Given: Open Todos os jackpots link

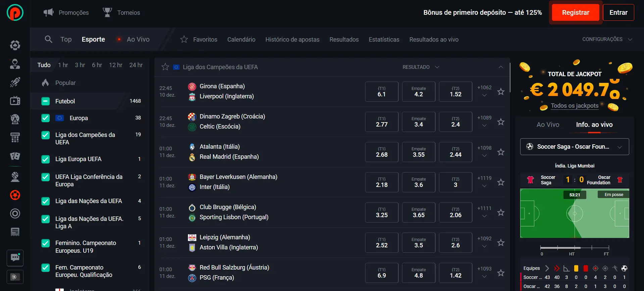Looking at the screenshot, I should pos(574,106).
